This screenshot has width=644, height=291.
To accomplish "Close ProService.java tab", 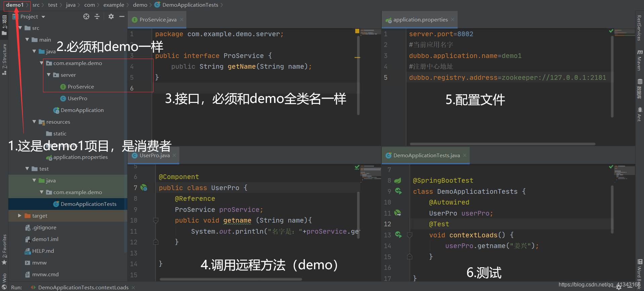I will 182,19.
